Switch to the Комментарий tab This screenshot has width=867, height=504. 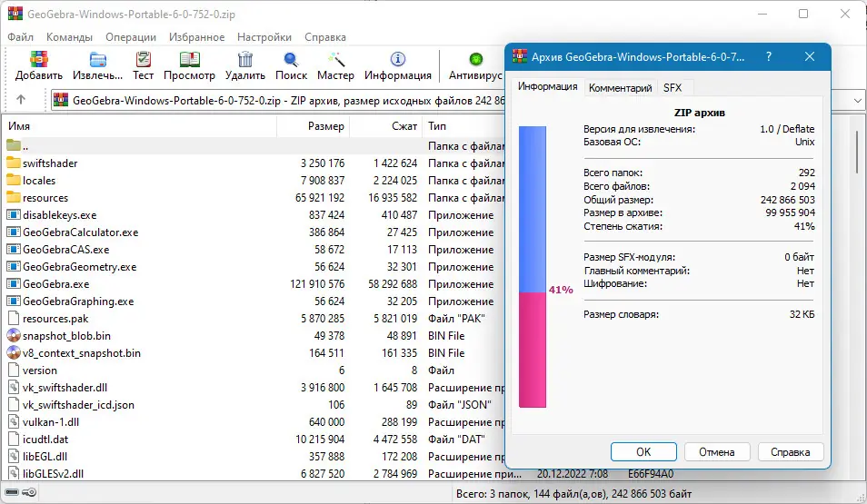(620, 88)
